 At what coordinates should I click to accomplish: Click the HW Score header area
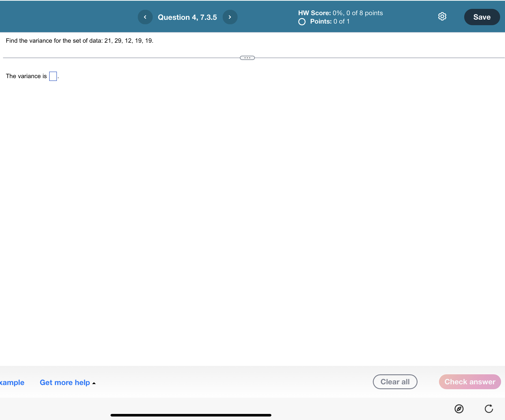tap(340, 13)
